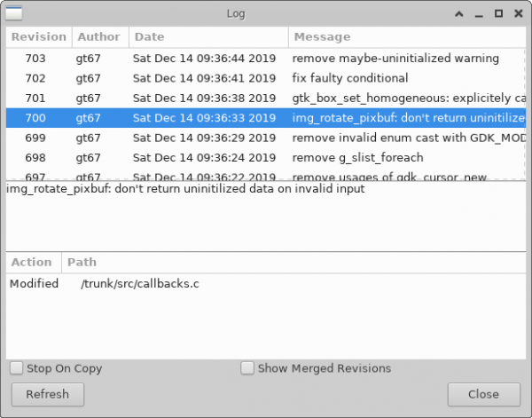Close the Log window via titlebar X

pyautogui.click(x=518, y=14)
